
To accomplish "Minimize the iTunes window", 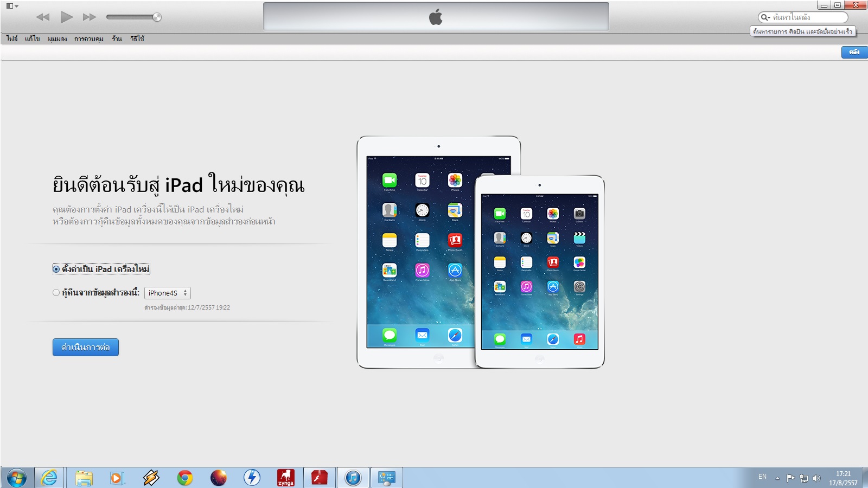I will click(x=824, y=5).
